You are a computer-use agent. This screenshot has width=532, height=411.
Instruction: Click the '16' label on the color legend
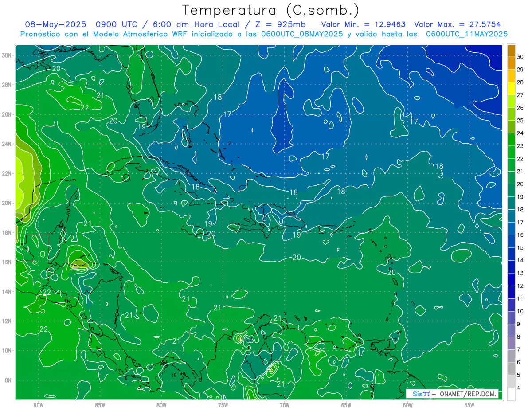520,235
